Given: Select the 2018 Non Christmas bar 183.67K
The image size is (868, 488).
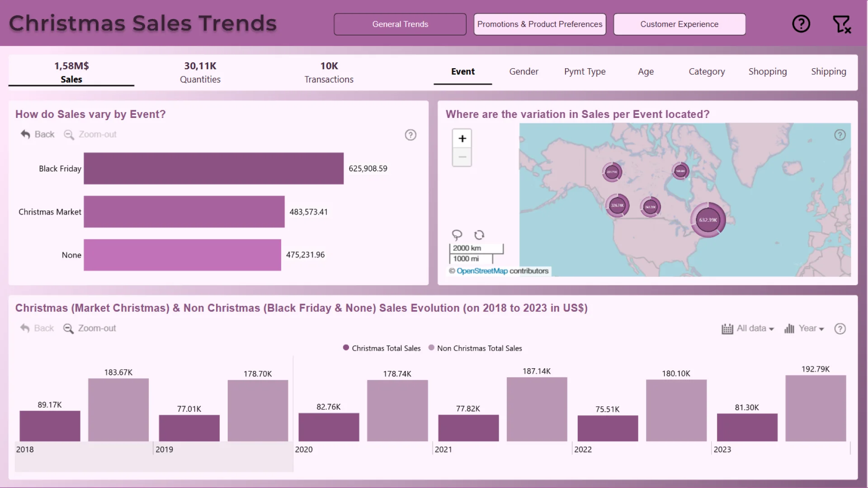Looking at the screenshot, I should [x=118, y=410].
